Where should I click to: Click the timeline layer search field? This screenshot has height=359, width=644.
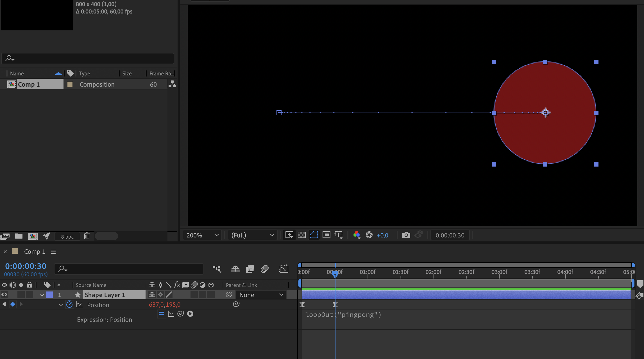pos(129,269)
